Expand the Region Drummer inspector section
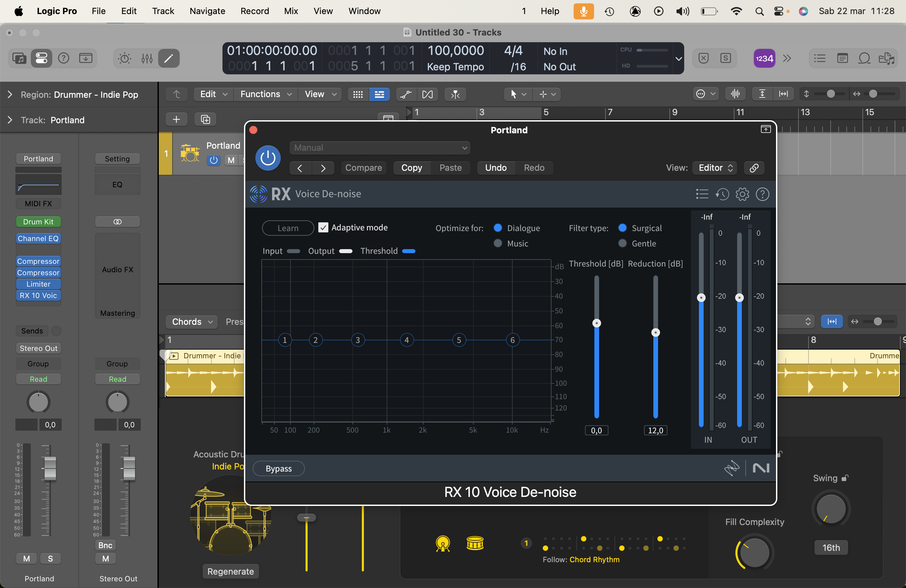 [x=10, y=94]
